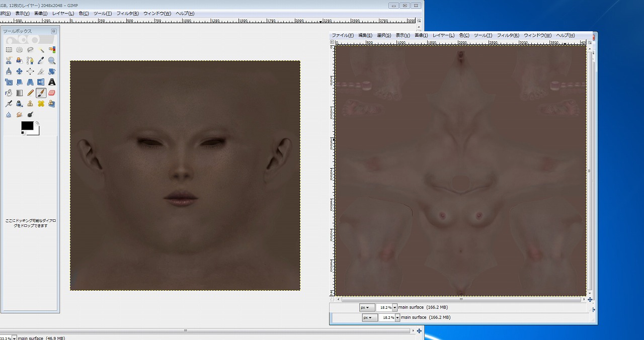Open ヘルプ(H) menu in left GIMP window
Image resolution: width=644 pixels, height=340 pixels.
point(185,14)
